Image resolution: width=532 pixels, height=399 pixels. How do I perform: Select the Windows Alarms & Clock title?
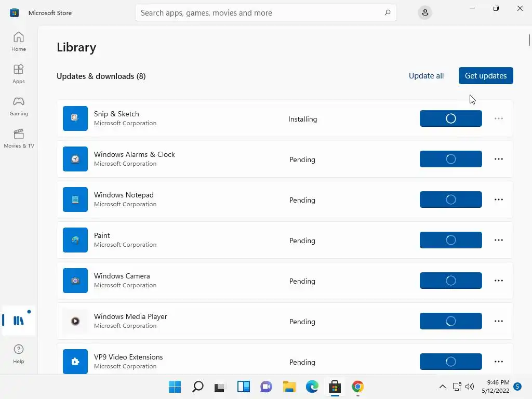tap(135, 154)
